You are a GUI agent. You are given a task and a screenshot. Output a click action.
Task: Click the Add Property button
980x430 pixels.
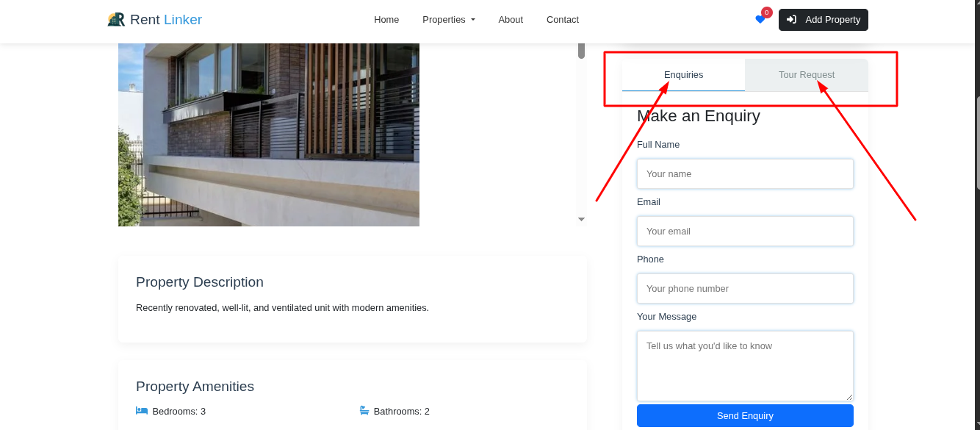click(x=824, y=20)
